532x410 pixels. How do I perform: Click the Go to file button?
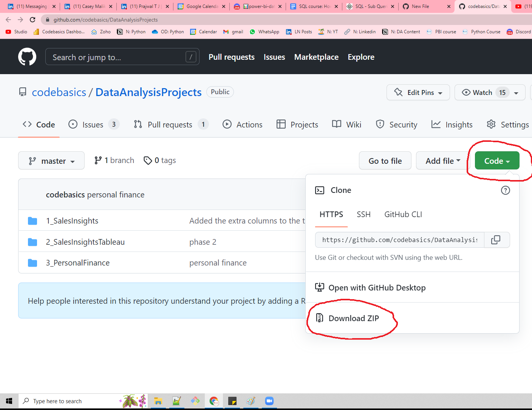(385, 161)
